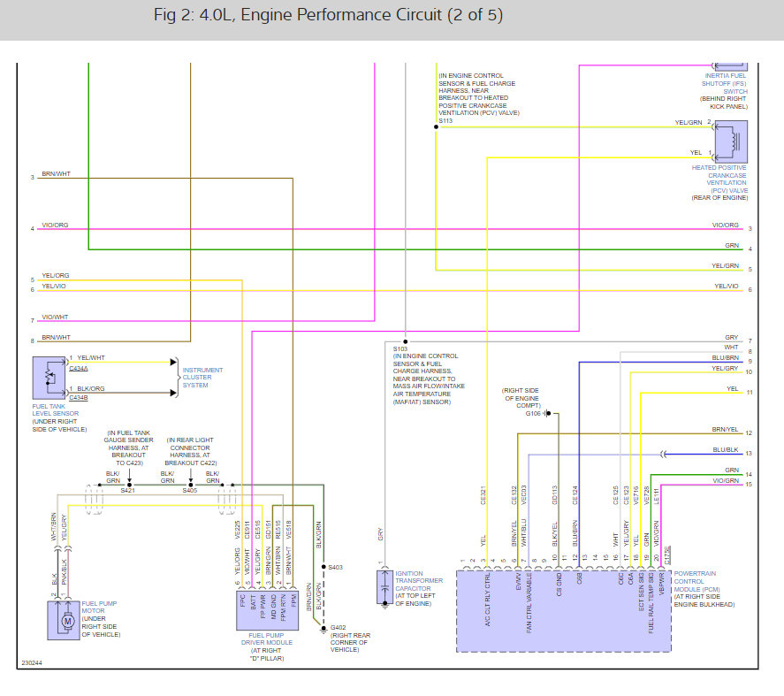The image size is (784, 696).
Task: Click the vertical A/C CLT RLY CTRL pin label
Action: tap(488, 600)
